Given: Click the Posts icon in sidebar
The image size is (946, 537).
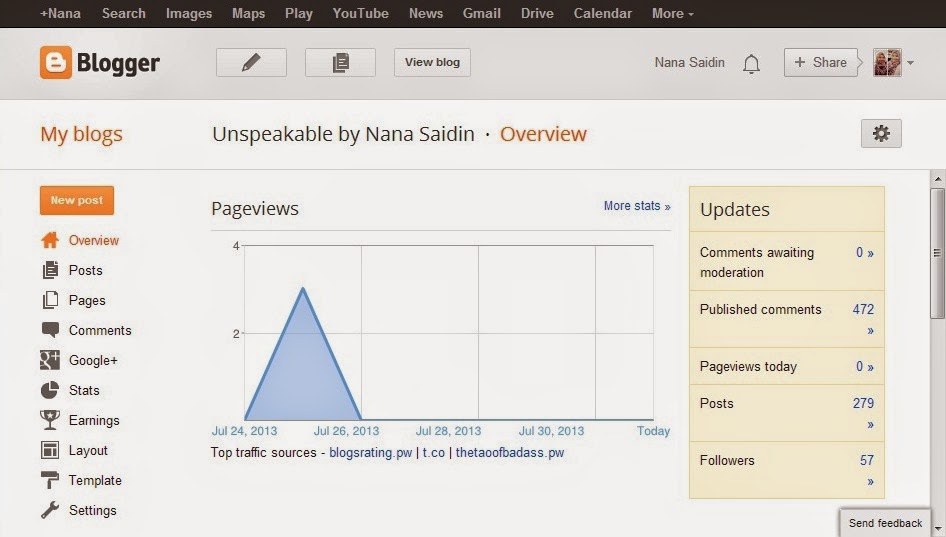Looking at the screenshot, I should [50, 270].
